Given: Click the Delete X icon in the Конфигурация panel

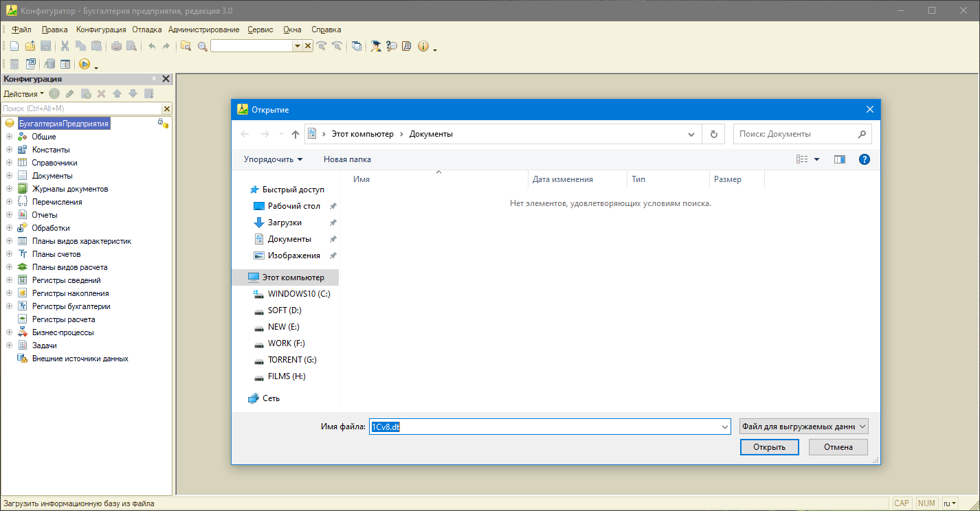Looking at the screenshot, I should pyautogui.click(x=101, y=93).
